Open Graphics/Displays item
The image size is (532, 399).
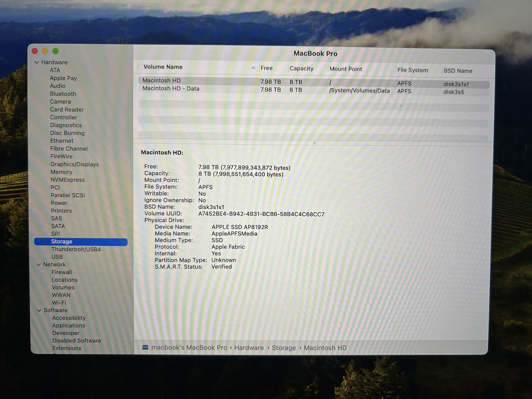pos(75,164)
